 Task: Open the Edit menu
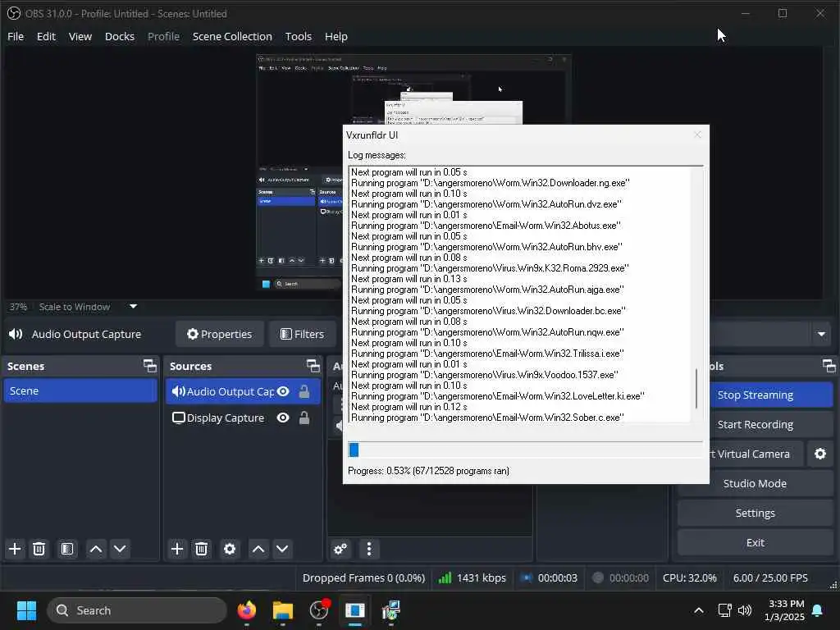coord(46,36)
